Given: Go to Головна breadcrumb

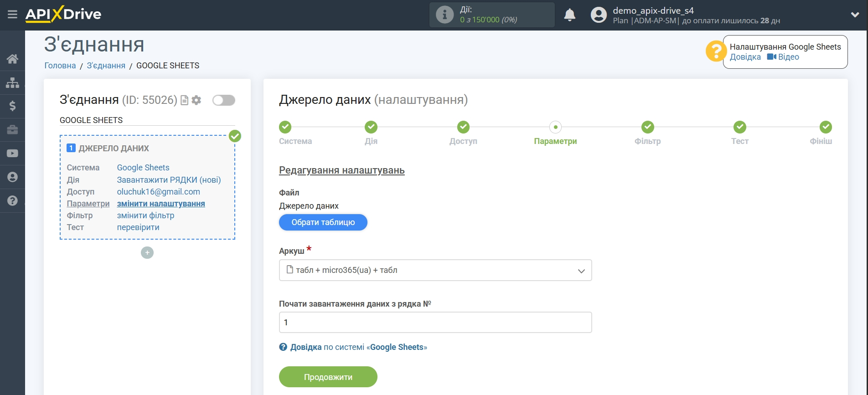Looking at the screenshot, I should click(x=60, y=66).
